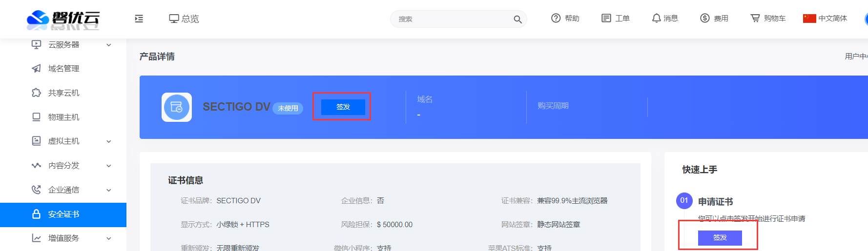The width and height of the screenshot is (868, 251).
Task: Click the 虚拟主机 menu label
Action: pos(64,141)
